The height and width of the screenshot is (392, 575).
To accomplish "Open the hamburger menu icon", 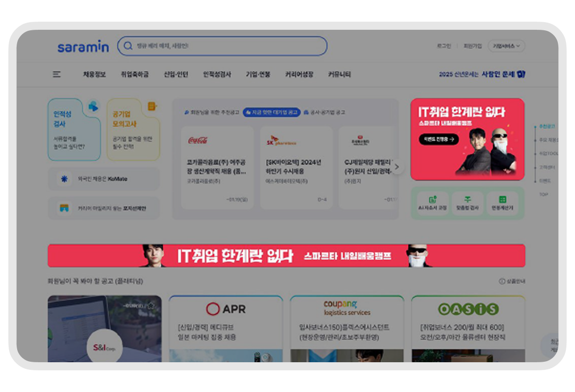I will tap(56, 74).
